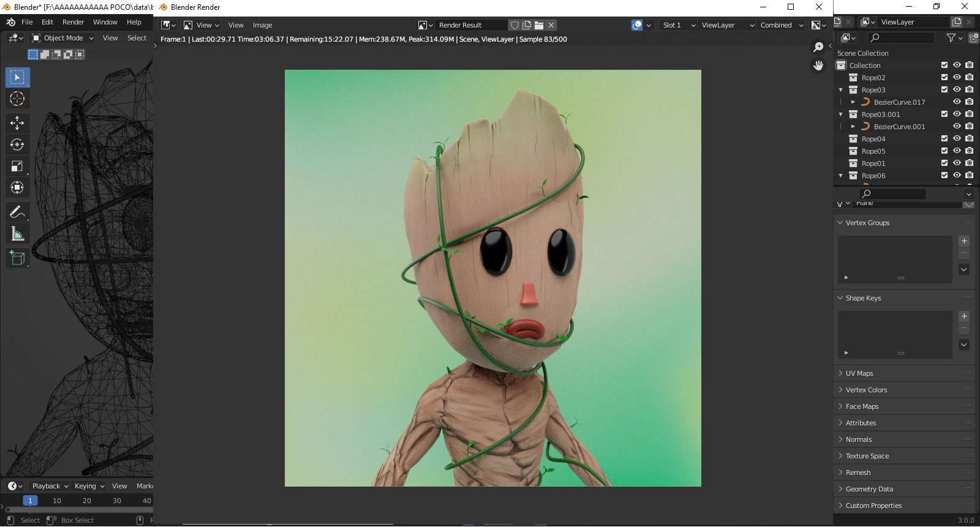The image size is (980, 527).
Task: Select the Scale tool
Action: (x=17, y=166)
